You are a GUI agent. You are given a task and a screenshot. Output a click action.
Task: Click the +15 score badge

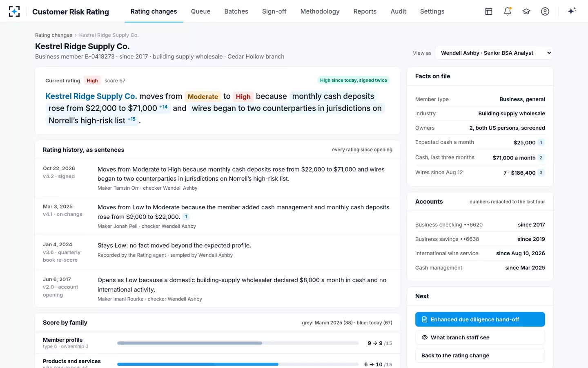tap(131, 119)
